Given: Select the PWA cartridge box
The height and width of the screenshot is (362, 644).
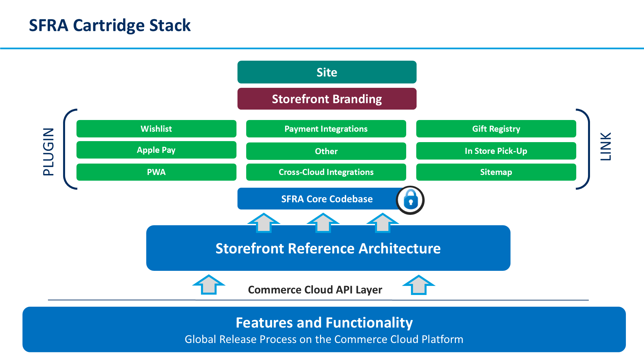Looking at the screenshot, I should [156, 172].
